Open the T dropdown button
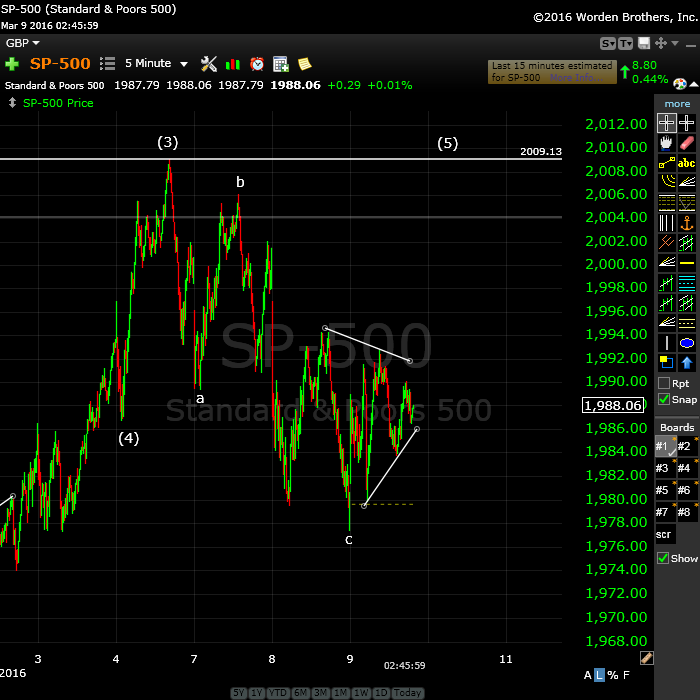700x700 pixels. click(x=625, y=43)
